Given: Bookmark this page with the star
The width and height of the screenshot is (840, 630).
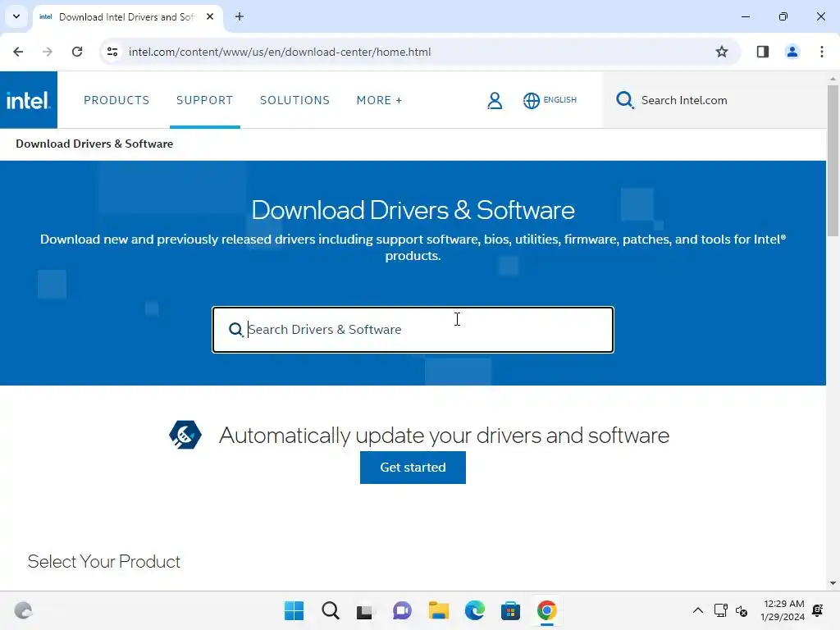Looking at the screenshot, I should (x=722, y=52).
